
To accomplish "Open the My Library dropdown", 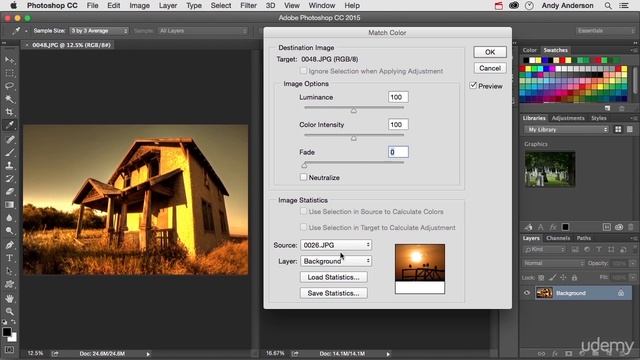I will click(x=567, y=129).
